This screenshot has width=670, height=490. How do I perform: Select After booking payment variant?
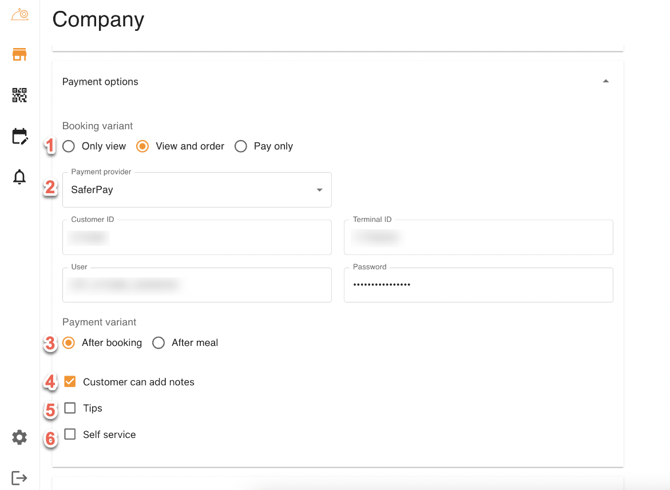(x=69, y=343)
